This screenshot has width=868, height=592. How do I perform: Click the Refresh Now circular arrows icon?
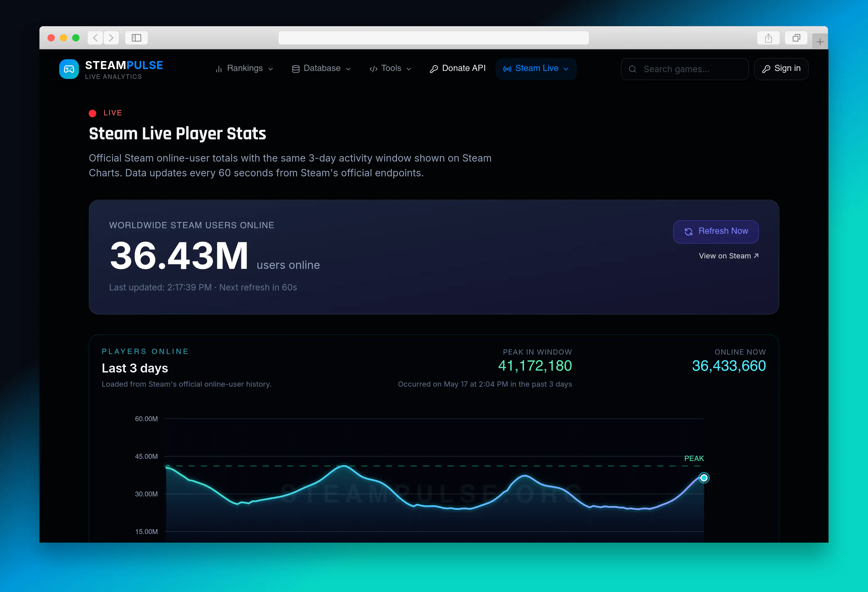pyautogui.click(x=688, y=232)
